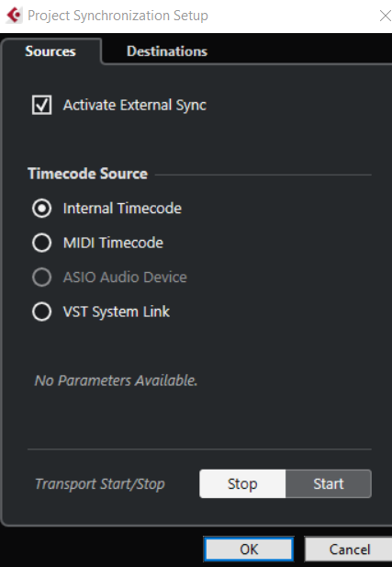Set Transport Start/Stop to Stop
Screen dimensions: 392x567
tap(242, 483)
